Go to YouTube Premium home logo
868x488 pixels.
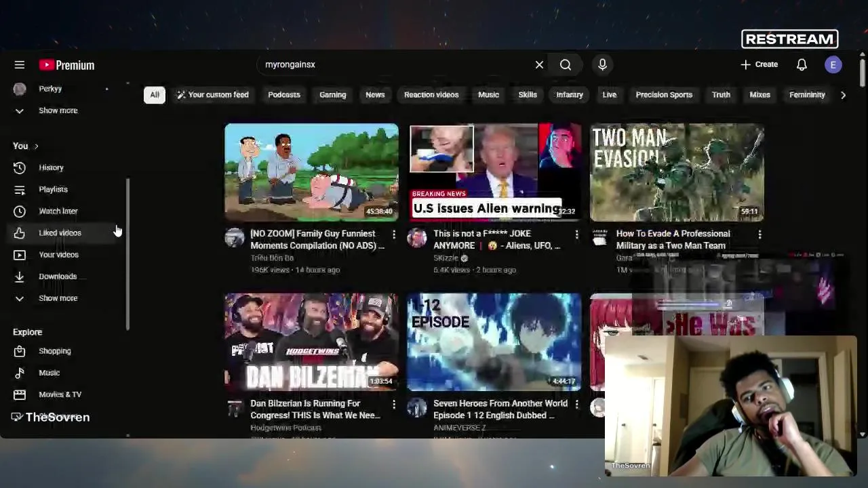(x=66, y=65)
